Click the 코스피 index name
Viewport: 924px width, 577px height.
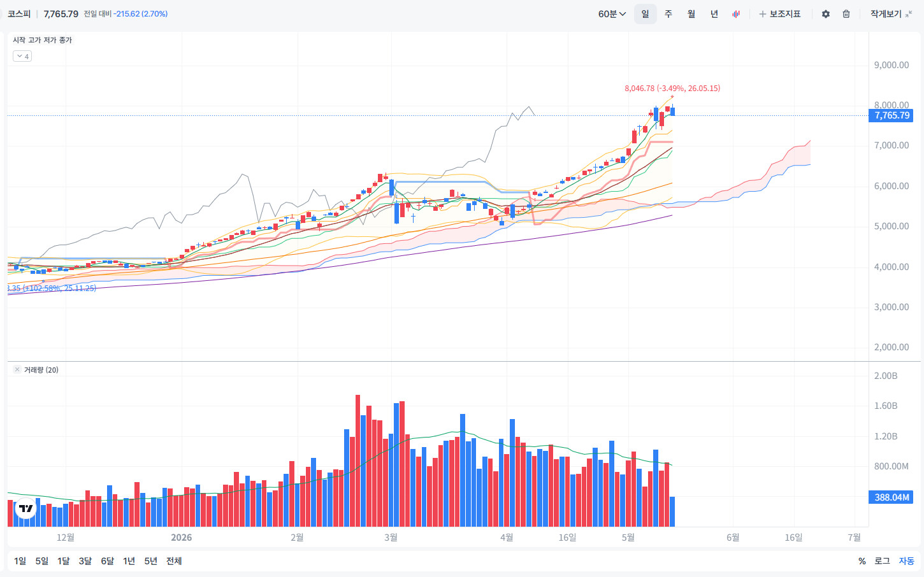point(19,14)
